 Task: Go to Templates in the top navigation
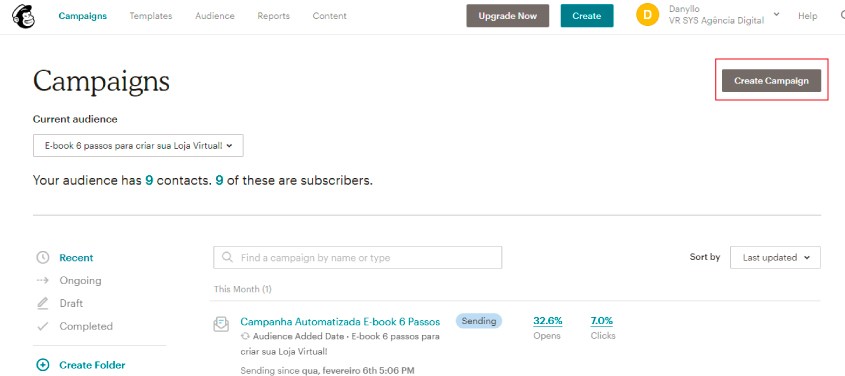coord(150,16)
